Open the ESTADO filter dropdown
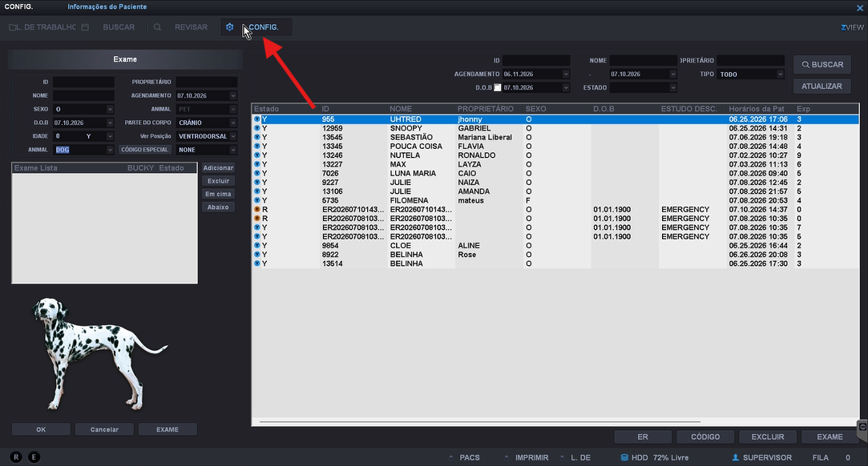 pyautogui.click(x=673, y=87)
